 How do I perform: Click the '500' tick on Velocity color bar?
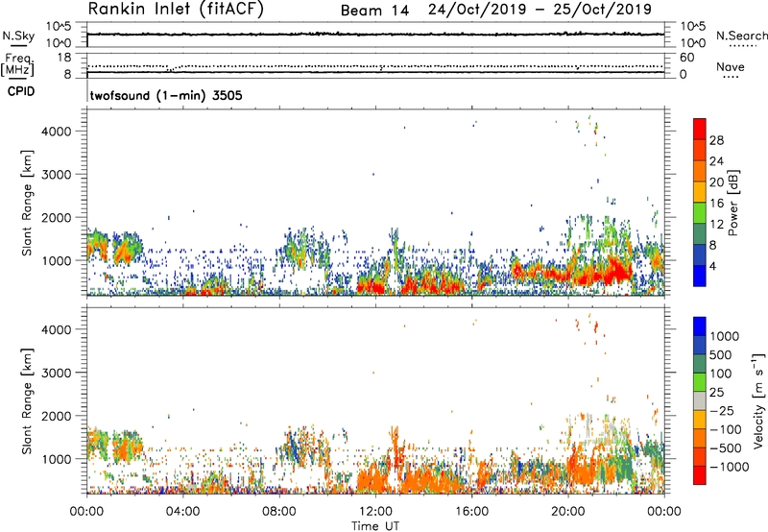pyautogui.click(x=723, y=354)
